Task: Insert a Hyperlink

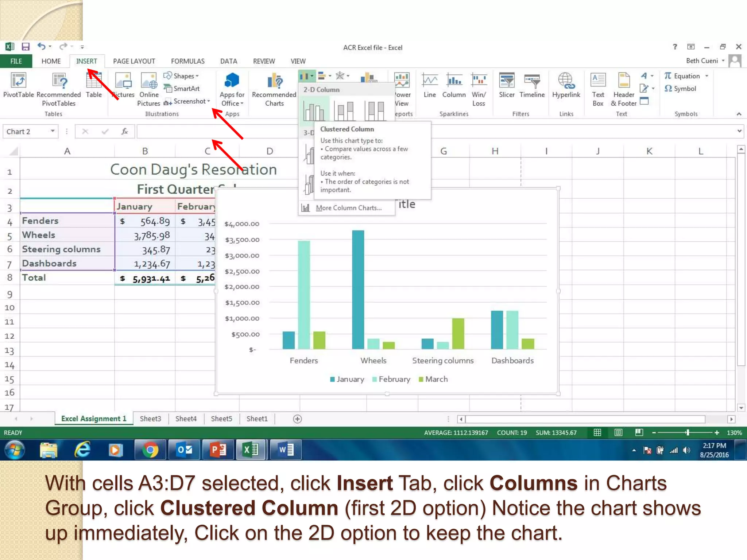Action: click(x=566, y=85)
